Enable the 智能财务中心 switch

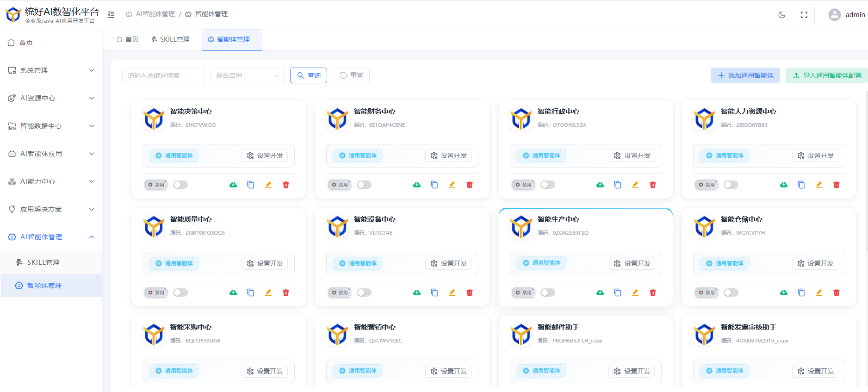[x=364, y=185]
